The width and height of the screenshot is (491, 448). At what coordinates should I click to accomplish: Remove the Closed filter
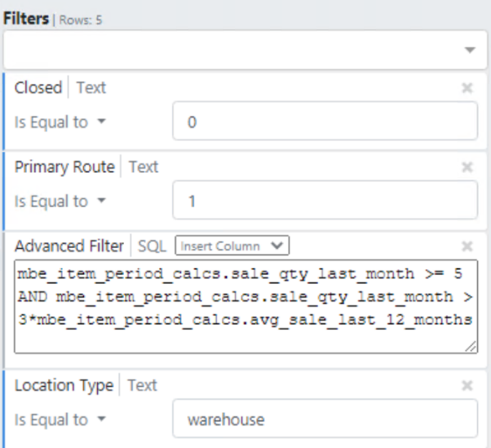pos(467,88)
